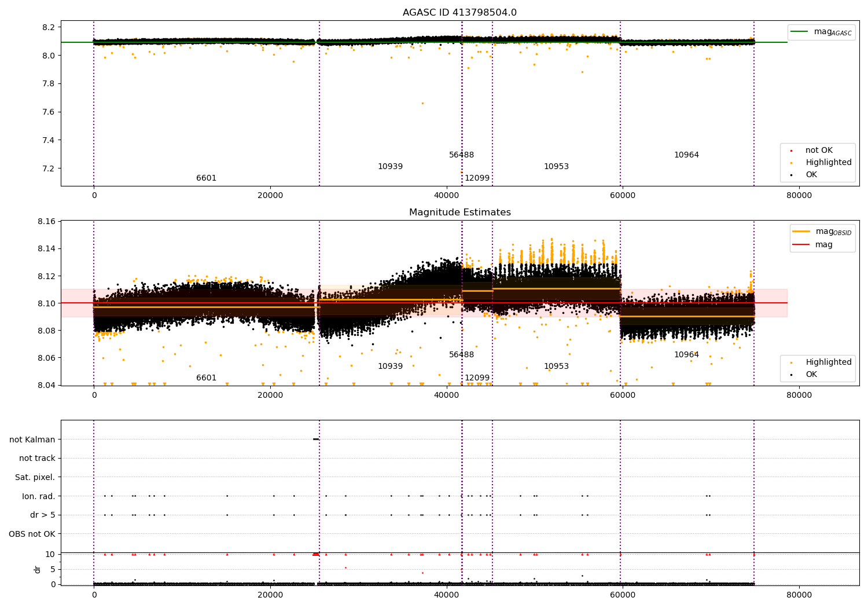
Task: Click y-tick 7.4 on the top plot
Action: [x=47, y=141]
